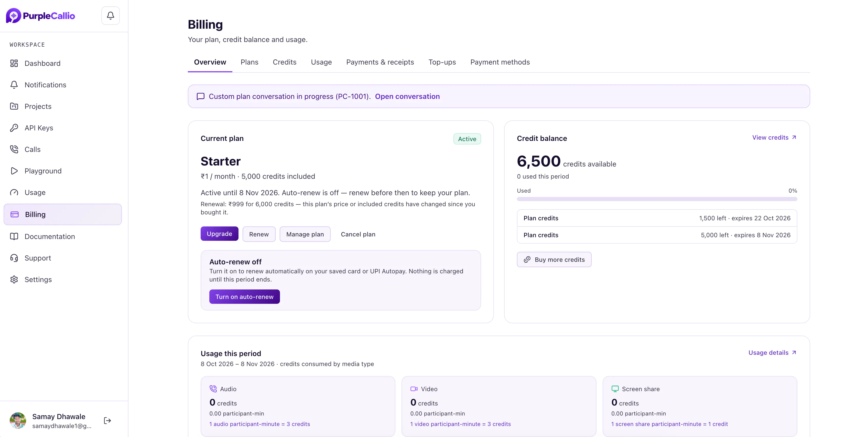
Task: Click the chat bubble icon in banner
Action: click(x=200, y=96)
